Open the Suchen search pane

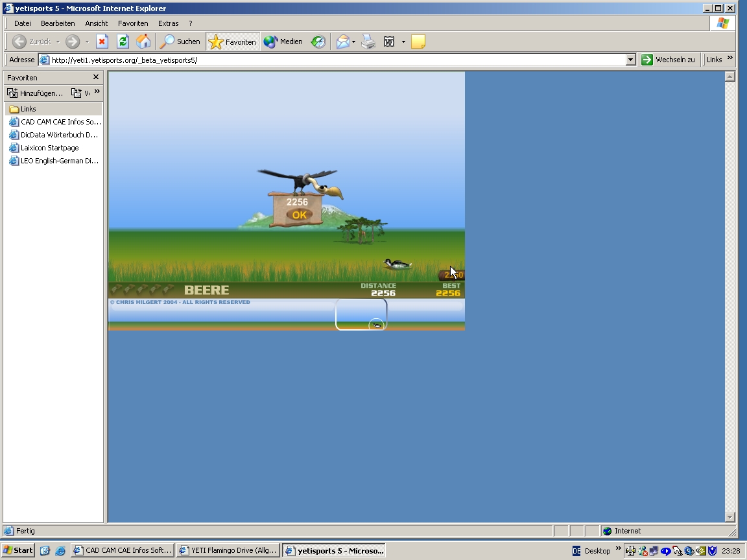pyautogui.click(x=180, y=42)
